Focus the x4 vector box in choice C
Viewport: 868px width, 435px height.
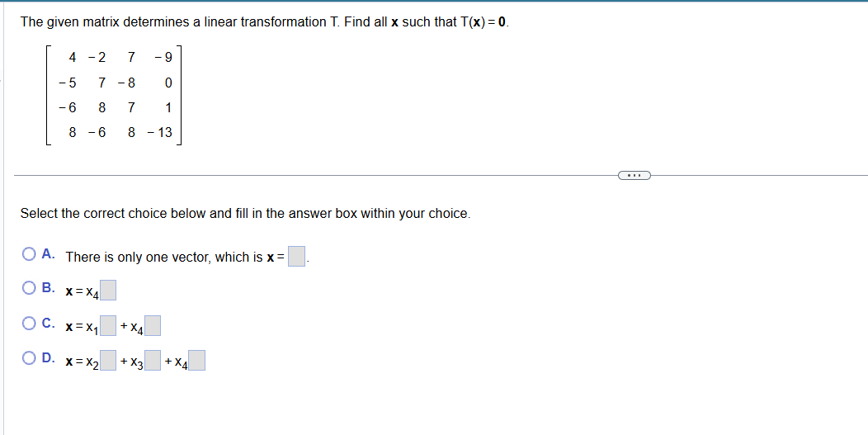(x=152, y=326)
